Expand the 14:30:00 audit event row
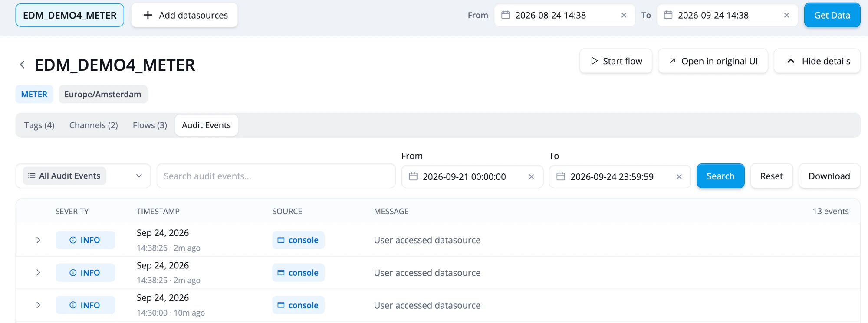Screen dimensions: 868x323 (x=38, y=305)
